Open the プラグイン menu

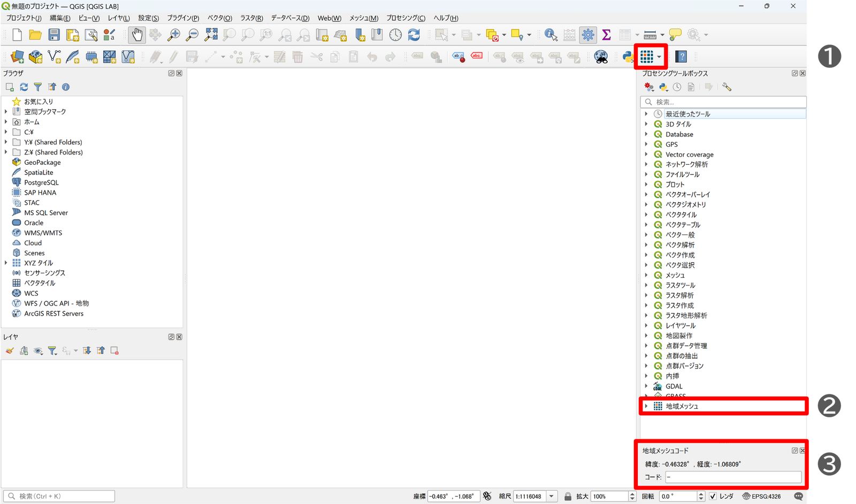(183, 18)
